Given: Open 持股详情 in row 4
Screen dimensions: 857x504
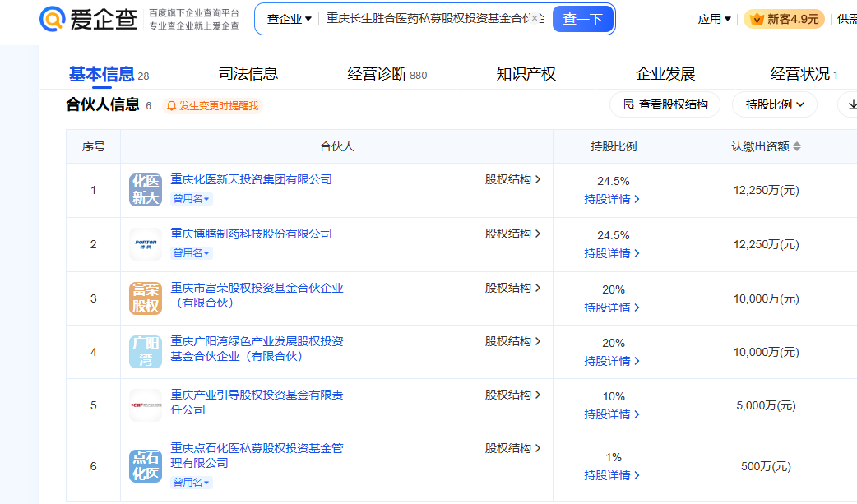Looking at the screenshot, I should tap(612, 361).
